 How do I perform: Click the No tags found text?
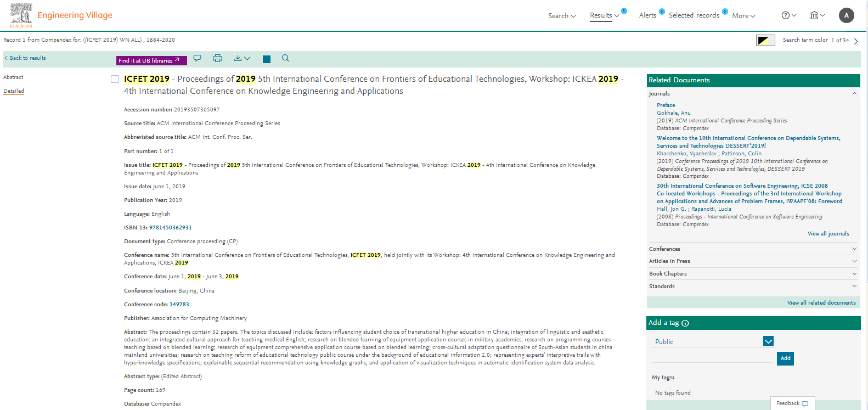(673, 393)
